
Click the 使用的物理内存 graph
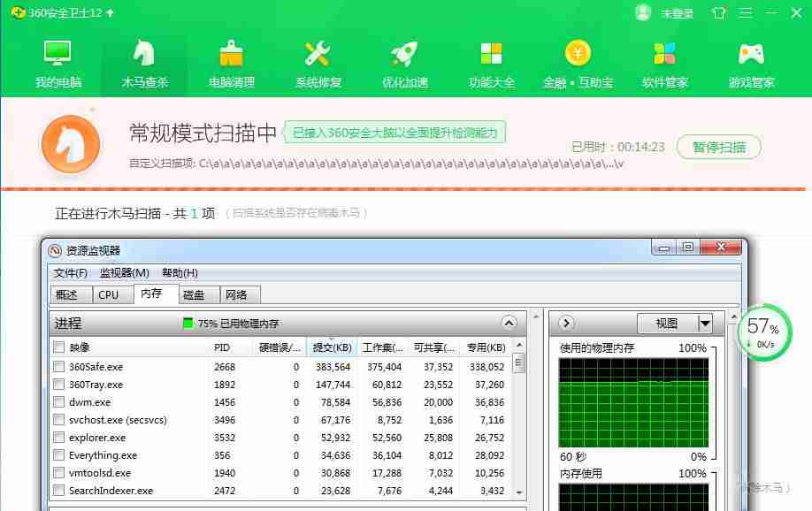click(x=633, y=403)
